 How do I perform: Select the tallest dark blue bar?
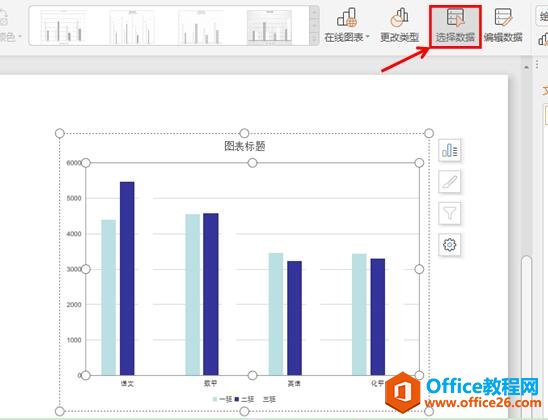127,278
